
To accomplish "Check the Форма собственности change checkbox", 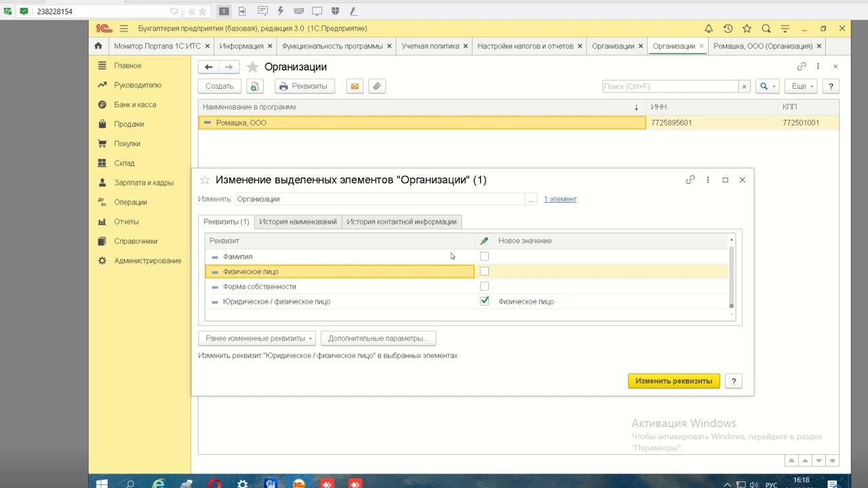I will tap(484, 286).
